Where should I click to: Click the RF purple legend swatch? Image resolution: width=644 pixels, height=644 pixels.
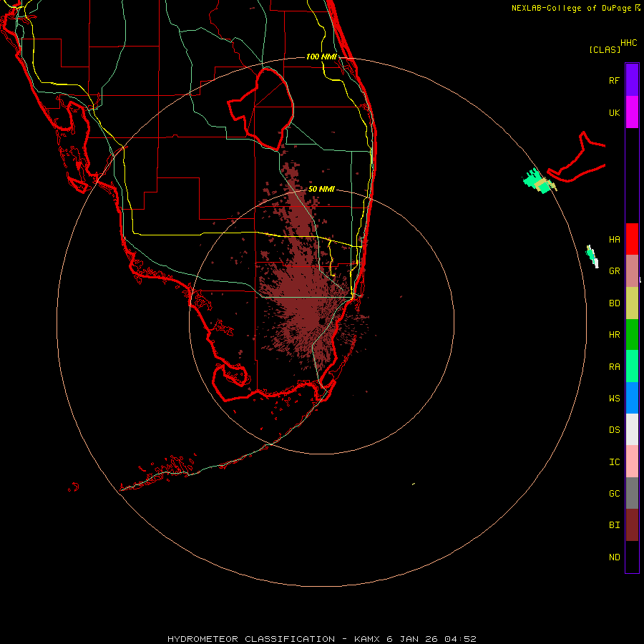tap(632, 80)
